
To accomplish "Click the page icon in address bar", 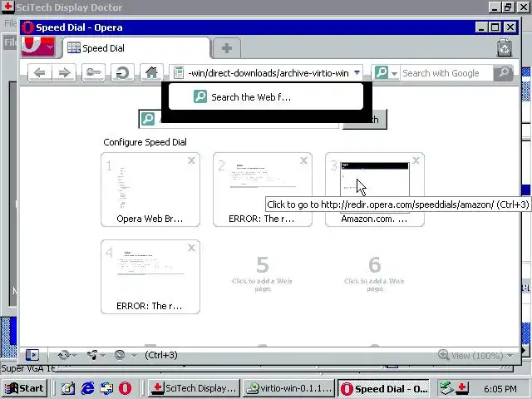I will click(x=179, y=72).
